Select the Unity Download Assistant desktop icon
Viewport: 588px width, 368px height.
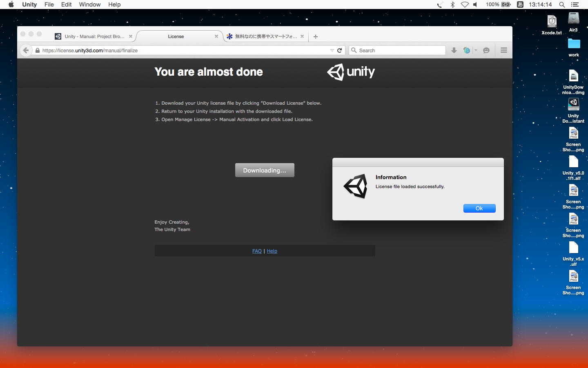pos(573,111)
